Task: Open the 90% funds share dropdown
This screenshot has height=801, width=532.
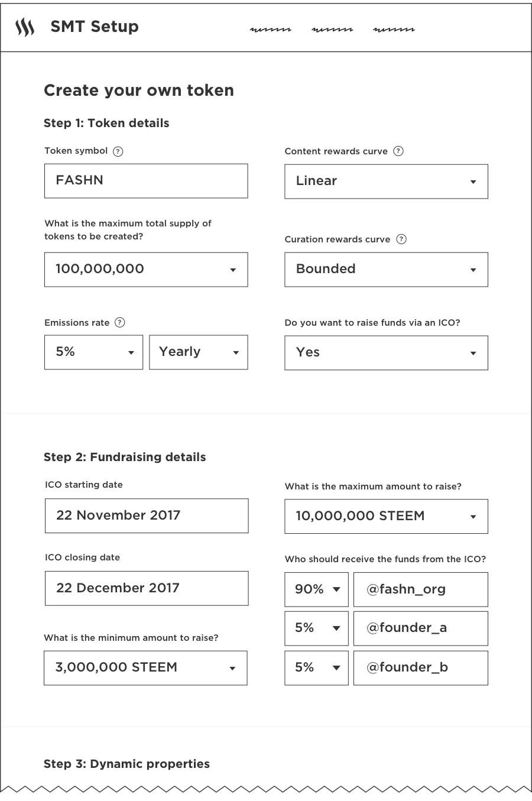Action: pos(316,589)
